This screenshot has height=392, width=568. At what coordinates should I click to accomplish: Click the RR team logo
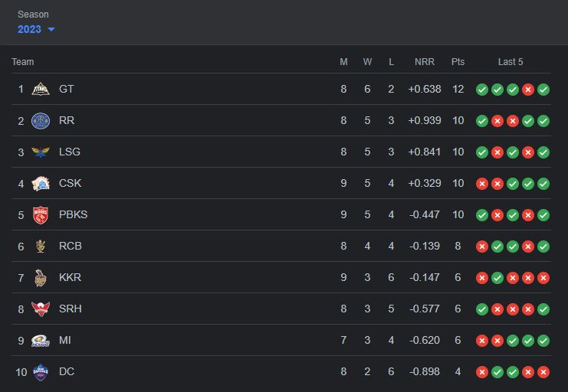(41, 121)
